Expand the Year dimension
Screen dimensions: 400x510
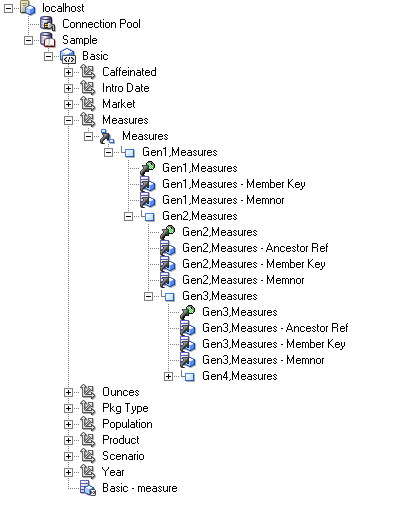coord(68,472)
